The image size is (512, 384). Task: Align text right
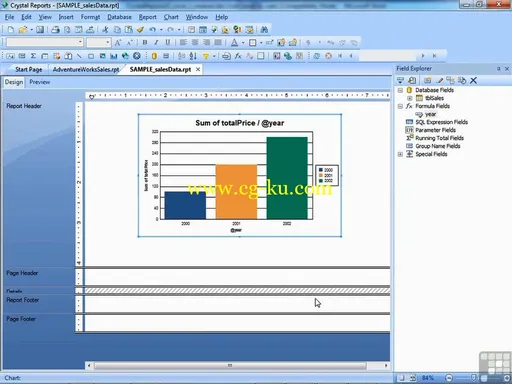point(207,42)
